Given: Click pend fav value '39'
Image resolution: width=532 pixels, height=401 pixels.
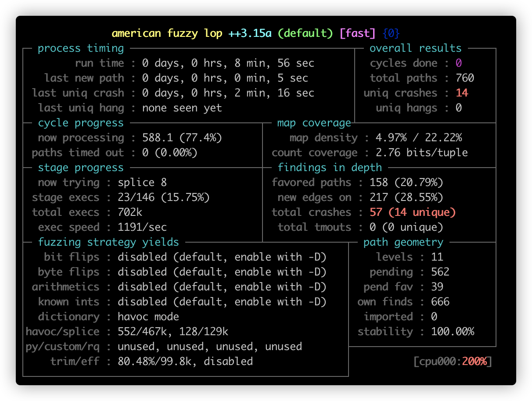Looking at the screenshot, I should coord(437,287).
